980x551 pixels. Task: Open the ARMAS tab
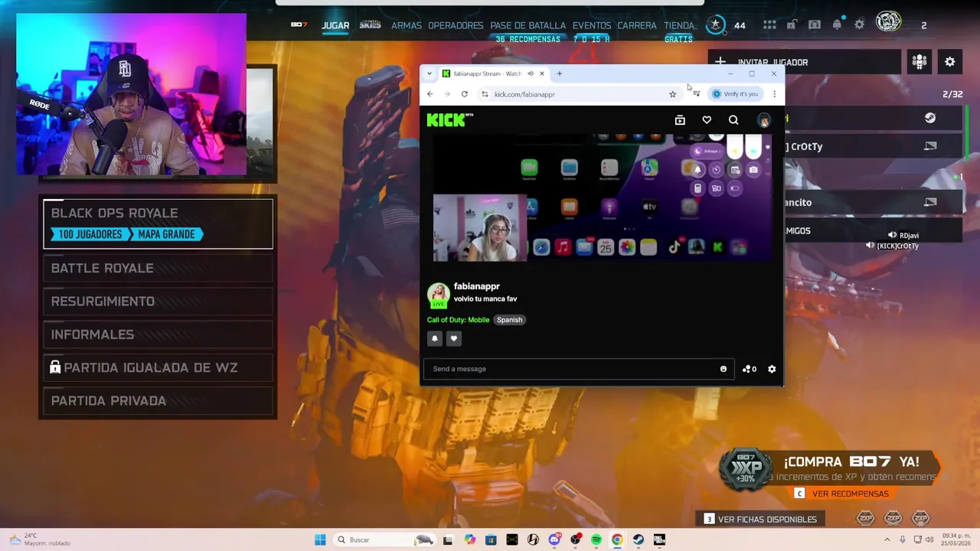pyautogui.click(x=407, y=25)
